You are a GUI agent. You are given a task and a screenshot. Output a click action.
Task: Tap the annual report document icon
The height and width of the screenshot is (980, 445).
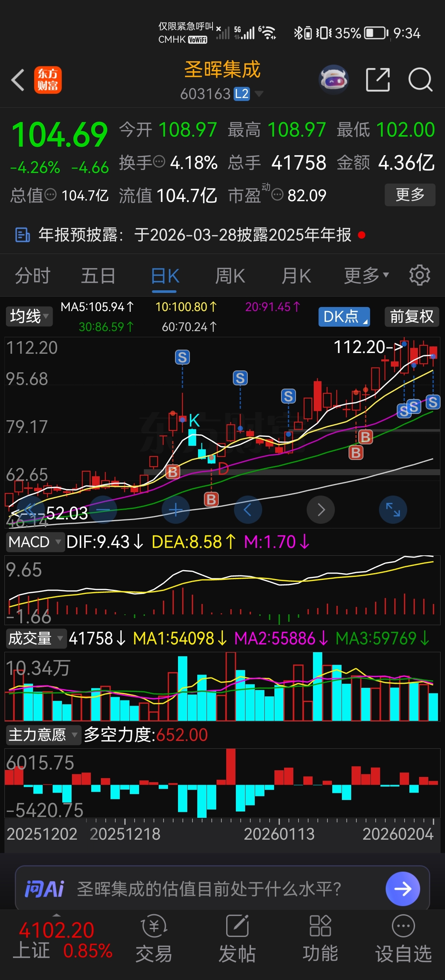[x=22, y=235]
